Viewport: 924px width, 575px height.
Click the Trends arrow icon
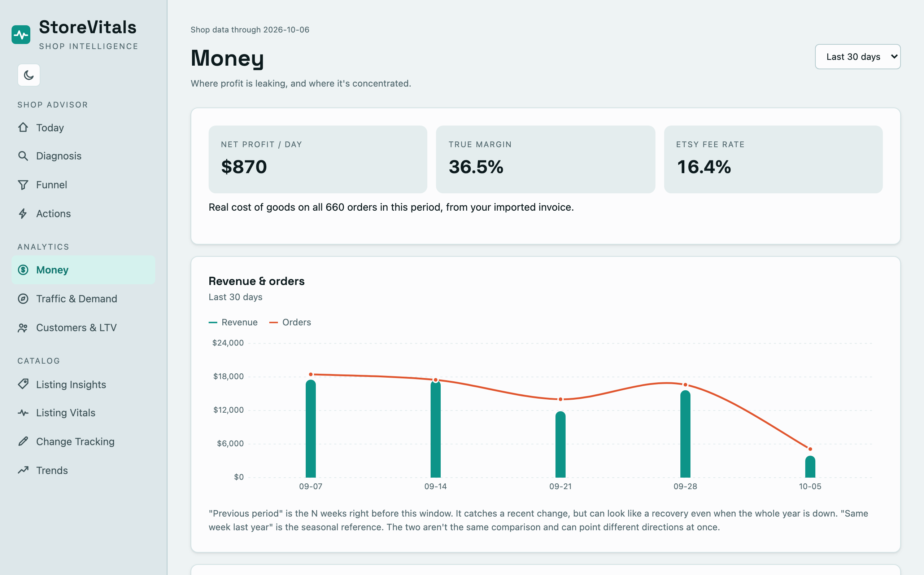[23, 470]
